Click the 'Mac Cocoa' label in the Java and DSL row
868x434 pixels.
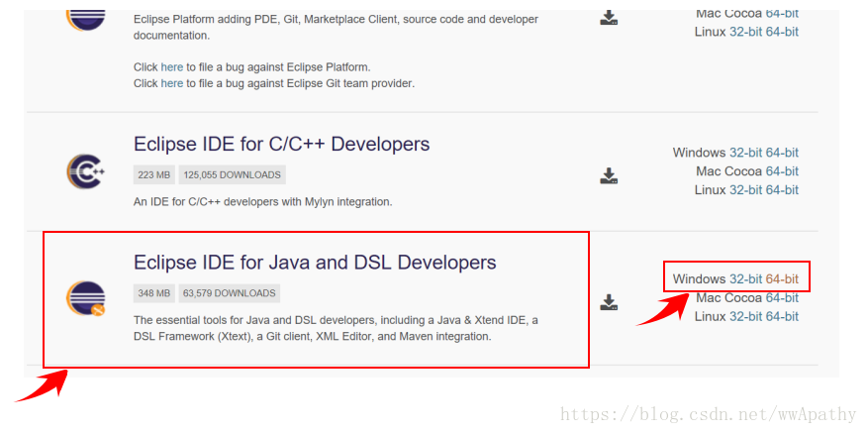[729, 297]
